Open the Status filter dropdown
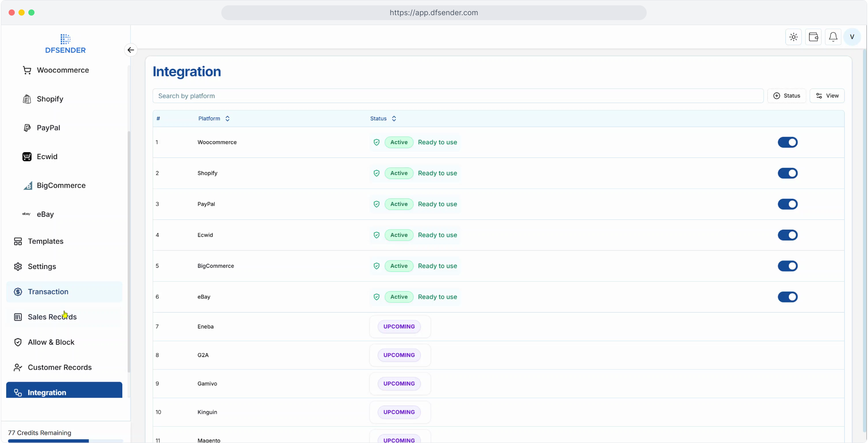The width and height of the screenshot is (868, 443). tap(786, 96)
